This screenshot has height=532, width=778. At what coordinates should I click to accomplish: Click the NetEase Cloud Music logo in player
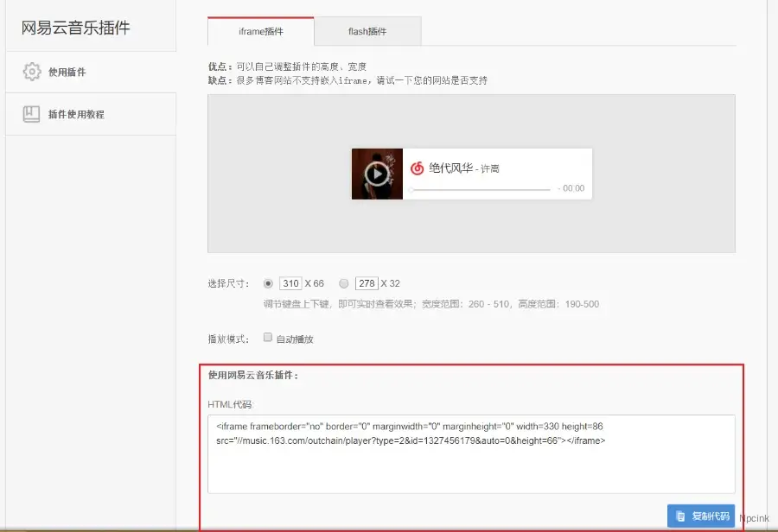coord(417,168)
